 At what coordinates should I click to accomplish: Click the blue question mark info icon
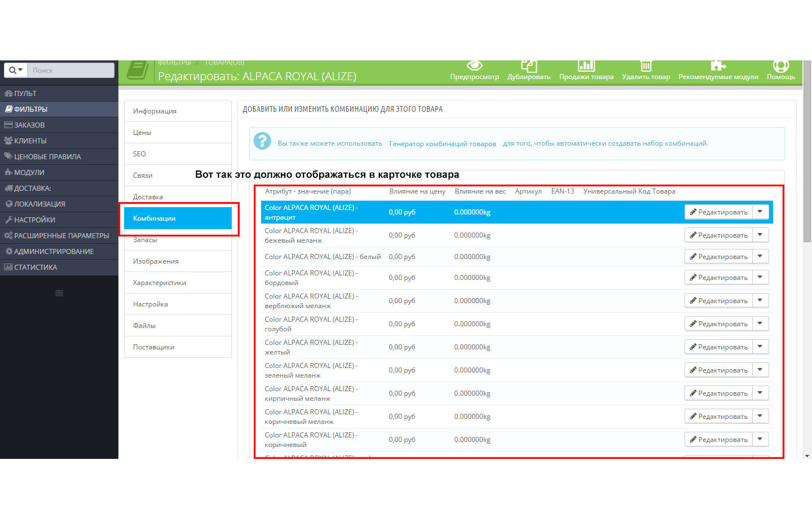[262, 141]
